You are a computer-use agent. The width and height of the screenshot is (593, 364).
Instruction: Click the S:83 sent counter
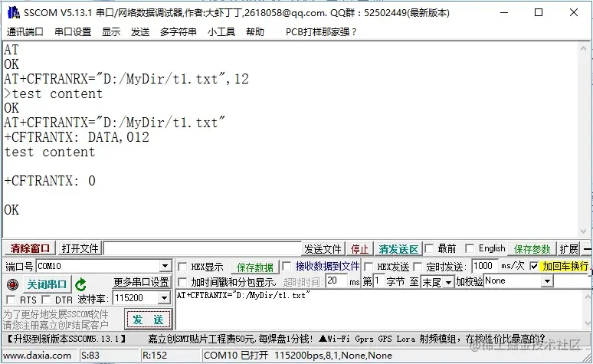pos(90,356)
